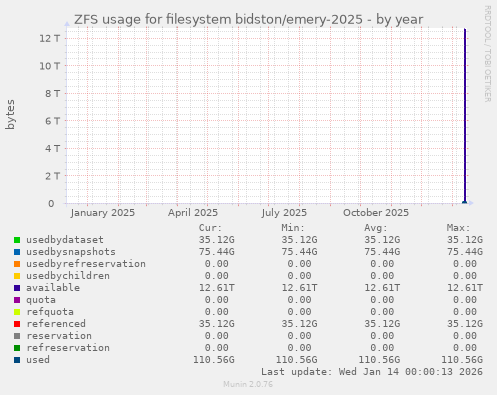This screenshot has height=395, width=497.
Task: Click the Min: column header
Action: (293, 228)
